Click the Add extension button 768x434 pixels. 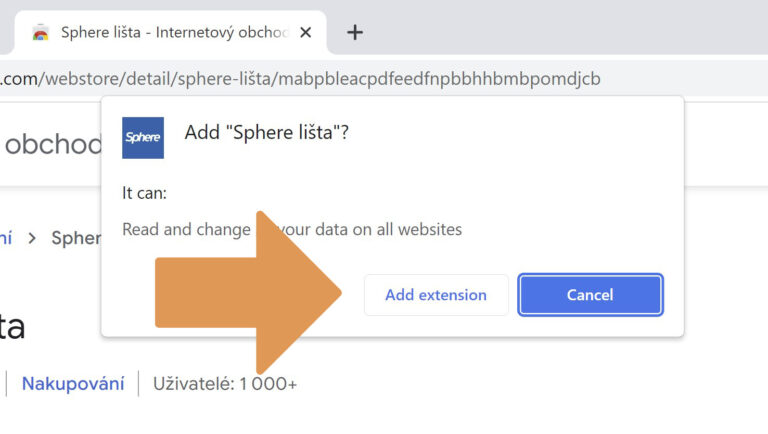pyautogui.click(x=435, y=295)
